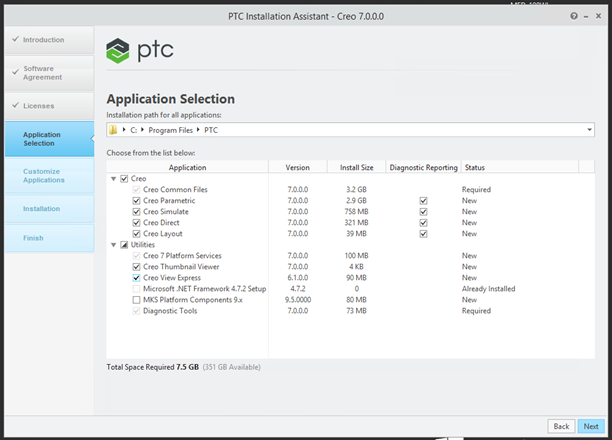Click the Application column header
This screenshot has height=440, width=612.
pyautogui.click(x=187, y=167)
